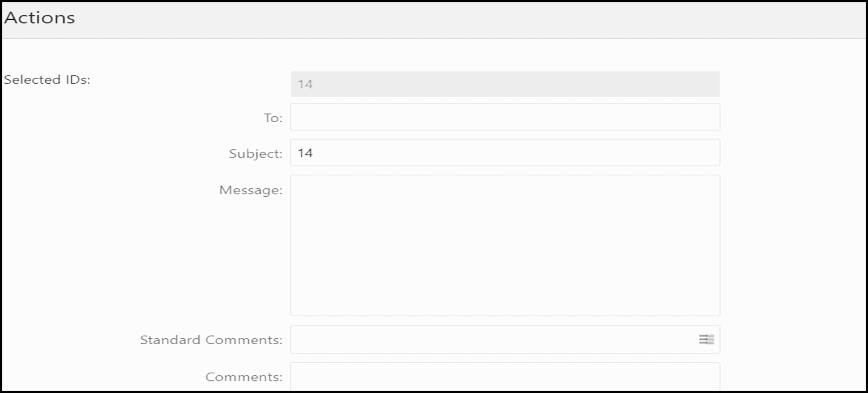Select the Subject label
This screenshot has width=868, height=393.
(x=256, y=154)
